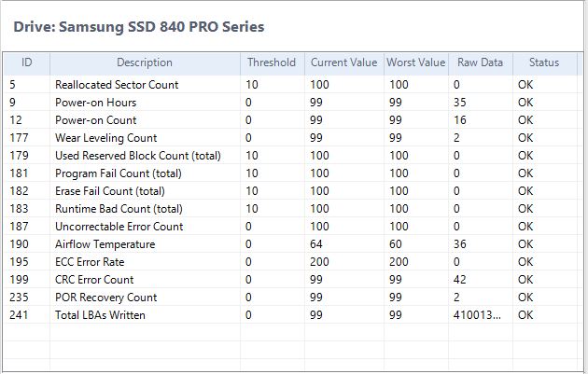Click the Worst Value column header
The image size is (588, 374).
tap(415, 62)
